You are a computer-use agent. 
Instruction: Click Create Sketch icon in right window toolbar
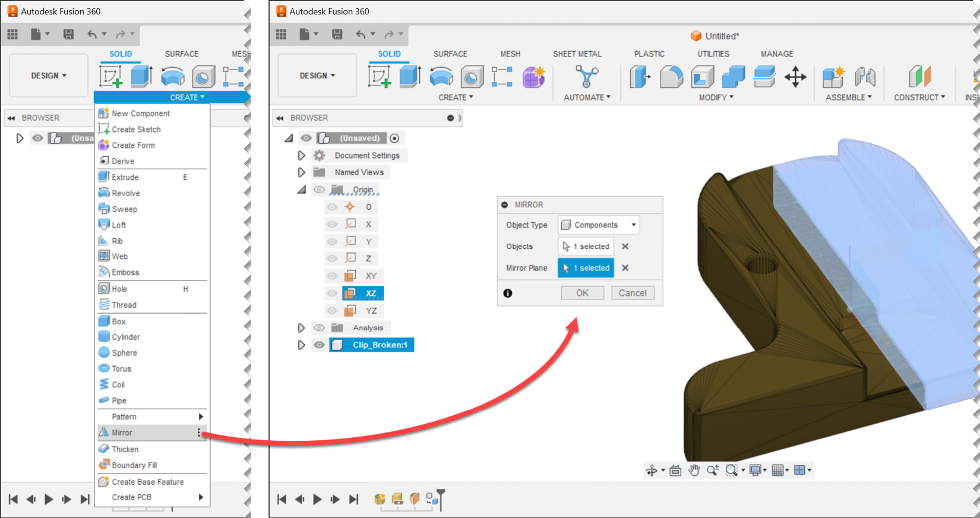tap(379, 77)
